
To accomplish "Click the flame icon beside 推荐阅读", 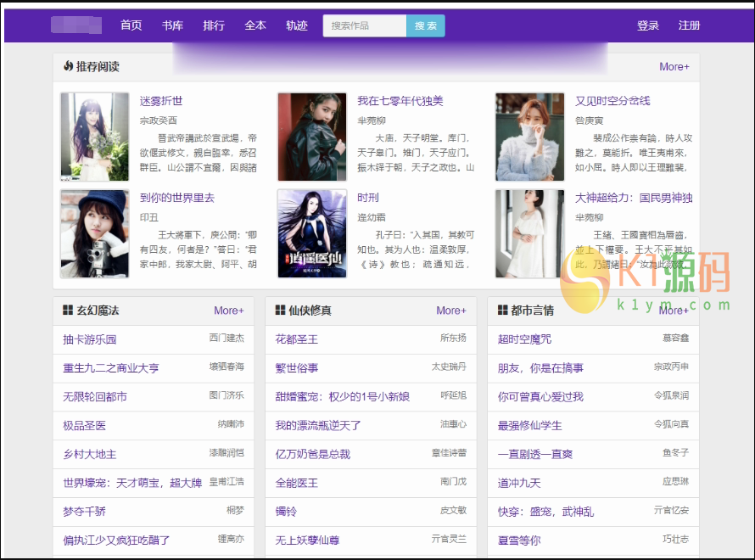I will click(68, 66).
